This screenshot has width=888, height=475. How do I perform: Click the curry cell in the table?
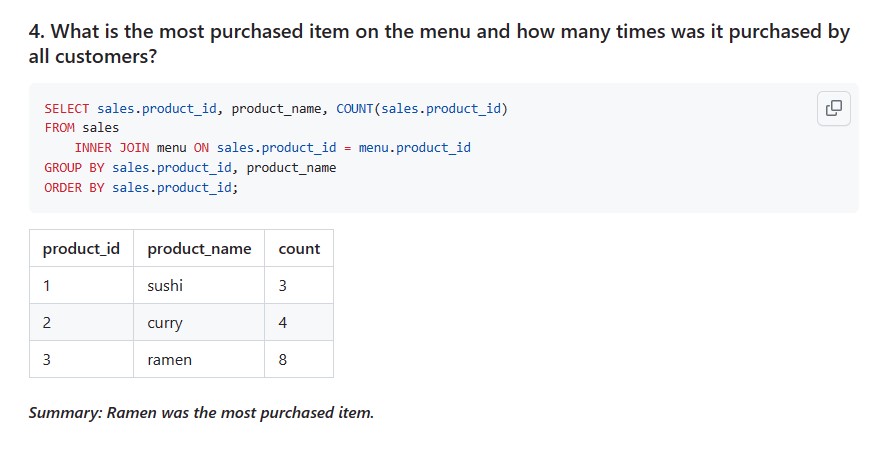pyautogui.click(x=199, y=322)
